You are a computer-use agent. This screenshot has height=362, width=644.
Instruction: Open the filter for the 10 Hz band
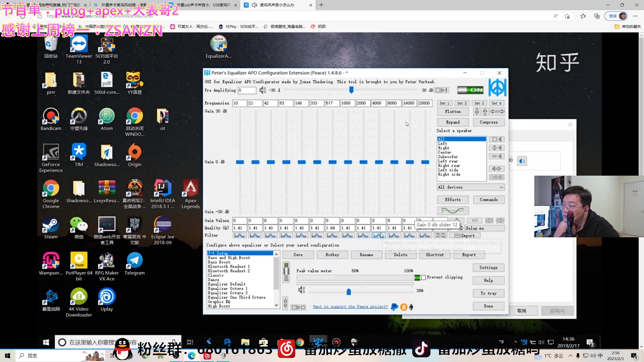coord(239,236)
